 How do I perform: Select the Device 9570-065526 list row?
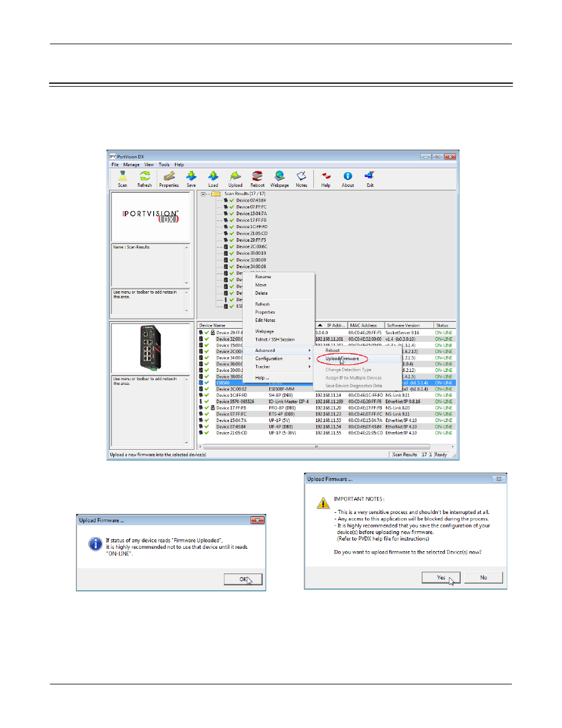(326, 401)
